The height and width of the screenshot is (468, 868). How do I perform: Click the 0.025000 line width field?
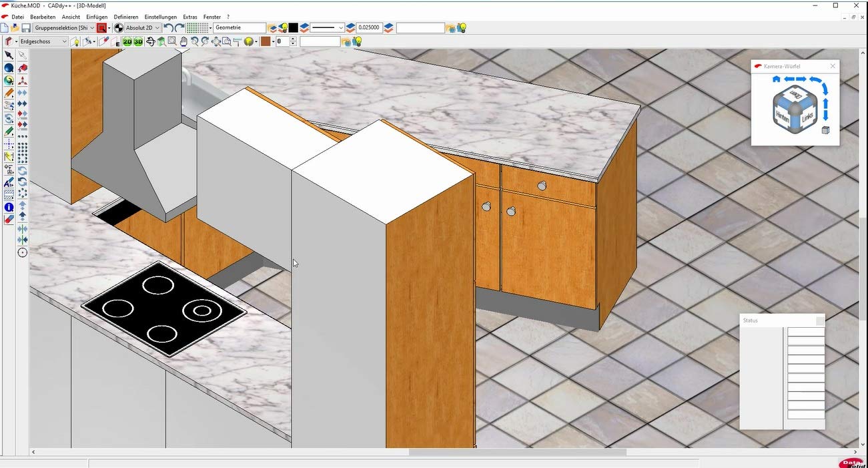tap(369, 28)
